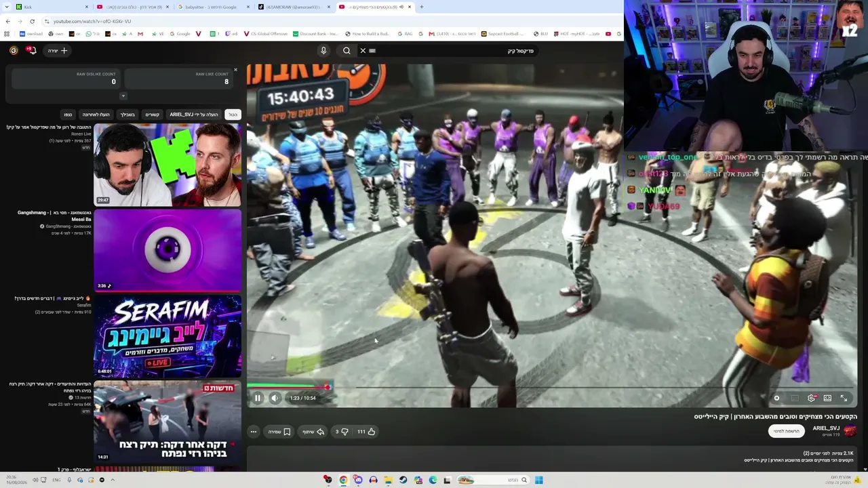Save the video with the bookmark button

pyautogui.click(x=279, y=432)
